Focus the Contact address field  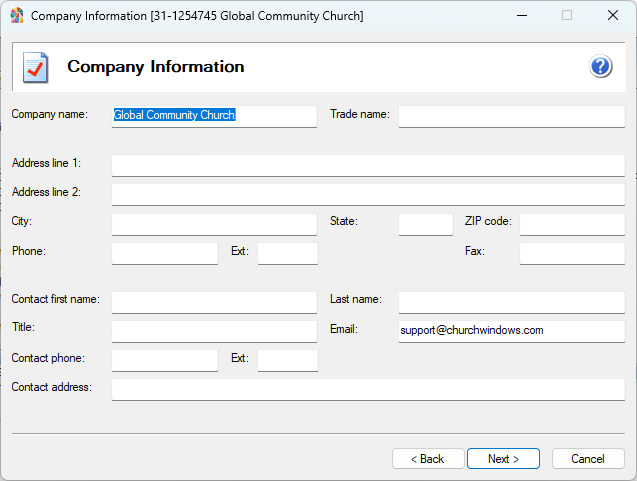pyautogui.click(x=367, y=389)
